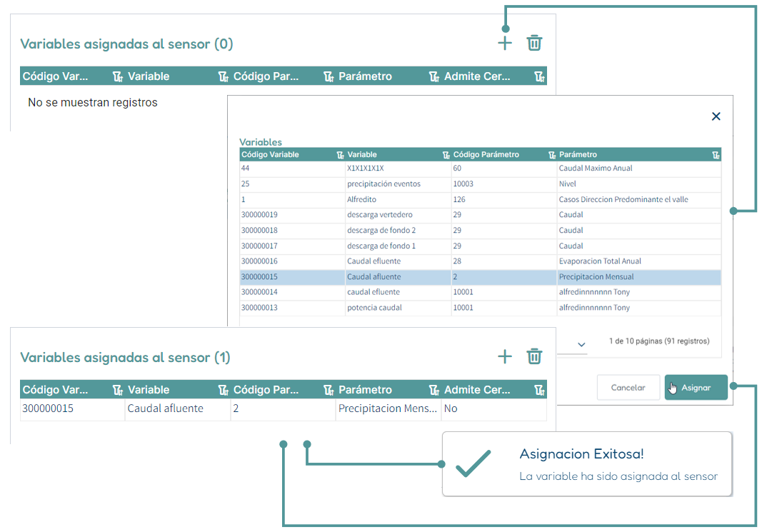Screen dimensions: 762x532
Task: Filter Parámetro column in sensor (0) panel
Action: [x=434, y=76]
